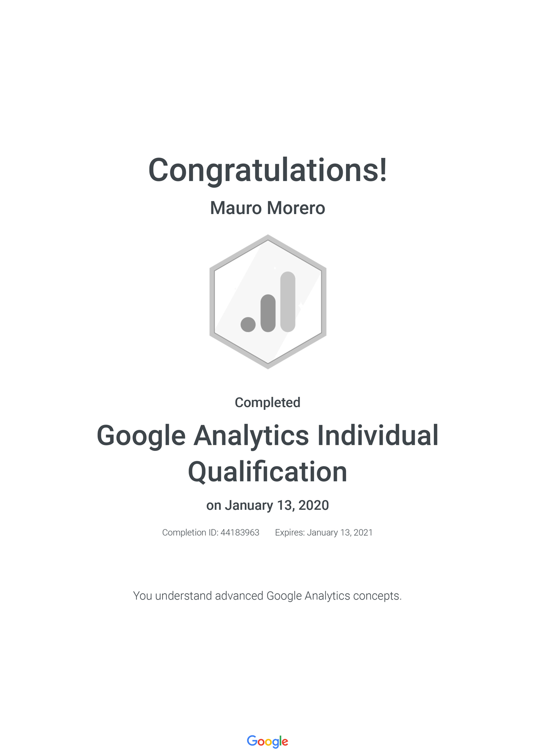Click the blue G in Google logo
The image size is (535, 756).
pos(252,740)
